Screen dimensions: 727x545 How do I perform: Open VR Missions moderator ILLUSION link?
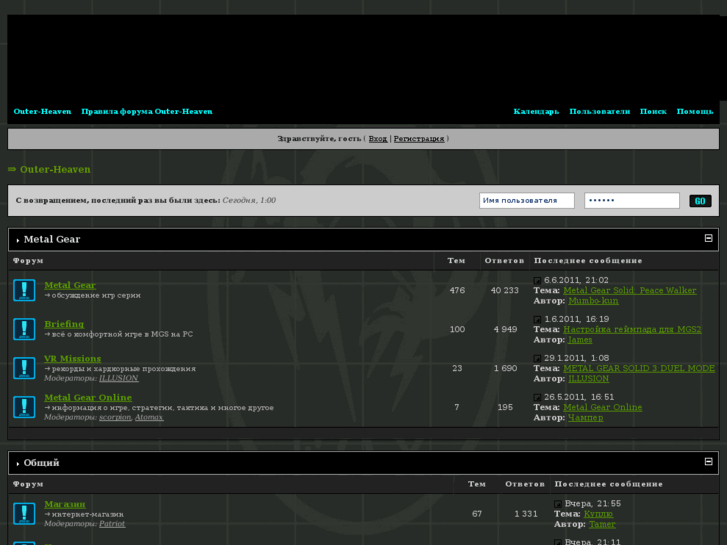[x=119, y=378]
